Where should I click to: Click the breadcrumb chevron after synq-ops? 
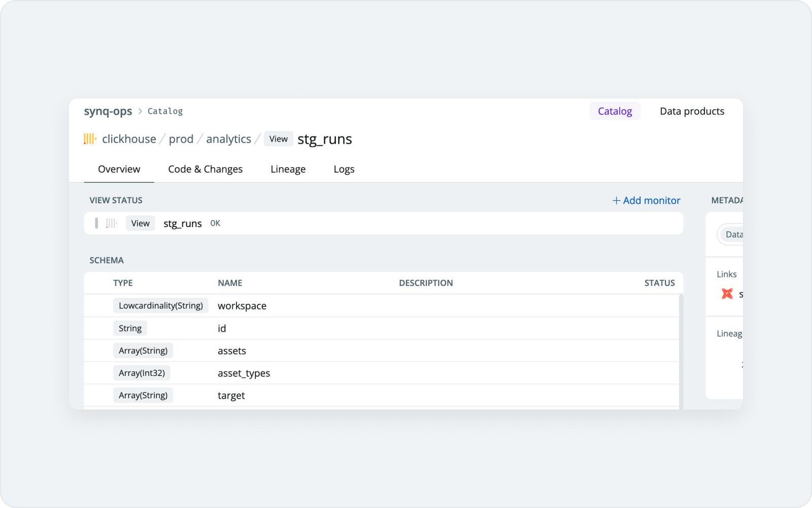point(140,111)
